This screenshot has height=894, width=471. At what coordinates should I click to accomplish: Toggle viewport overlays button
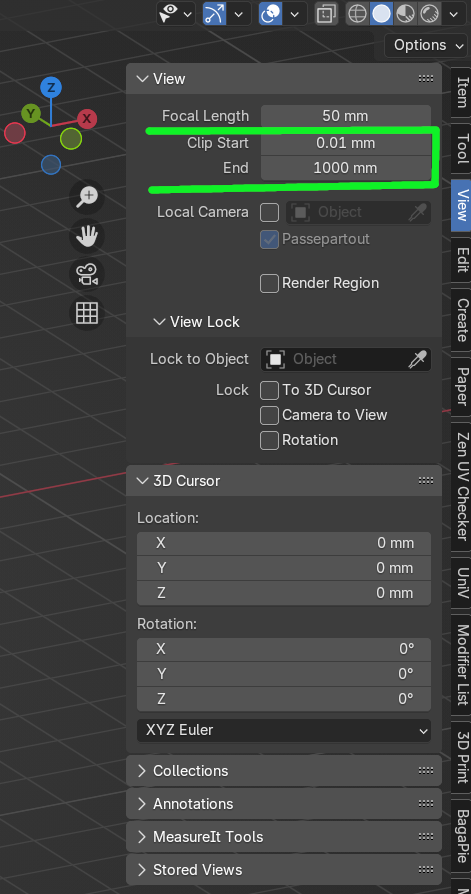(x=270, y=14)
